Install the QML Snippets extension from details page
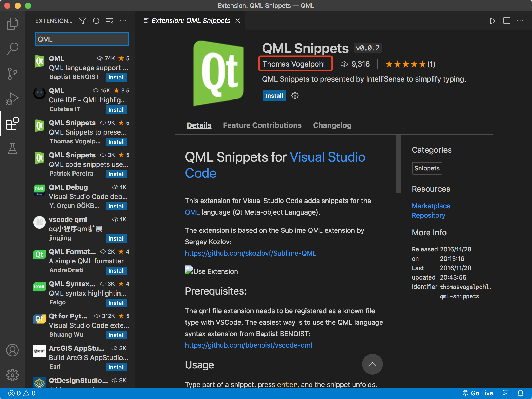Image resolution: width=532 pixels, height=399 pixels. point(274,96)
